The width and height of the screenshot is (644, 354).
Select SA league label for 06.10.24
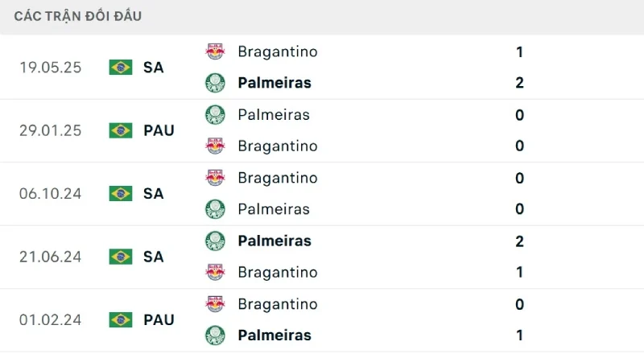coord(154,194)
